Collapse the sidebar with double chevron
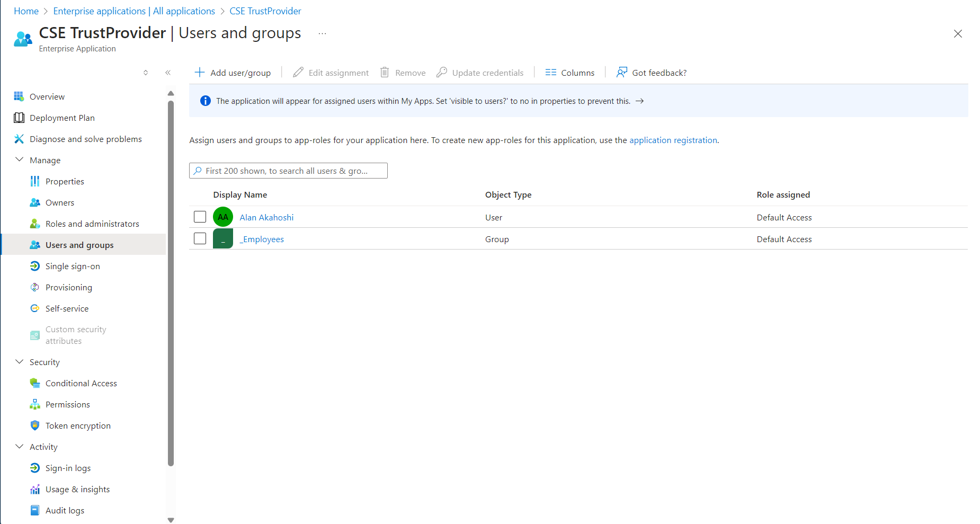980x524 pixels. (168, 73)
